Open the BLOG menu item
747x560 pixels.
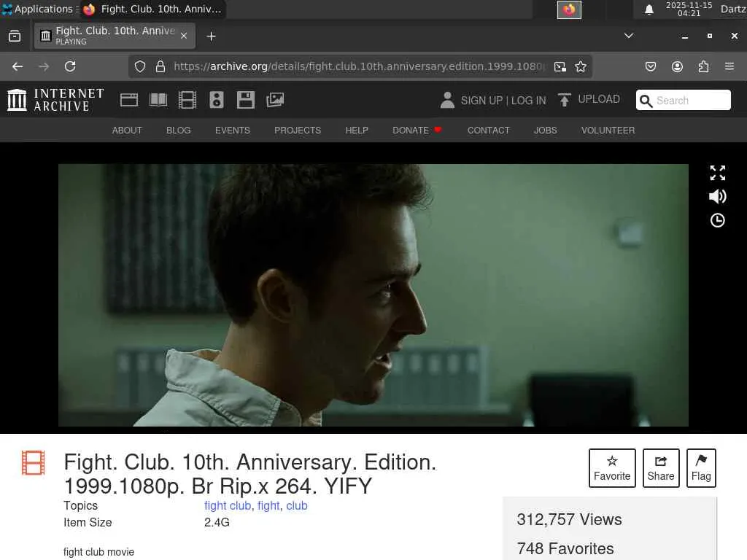pos(179,131)
